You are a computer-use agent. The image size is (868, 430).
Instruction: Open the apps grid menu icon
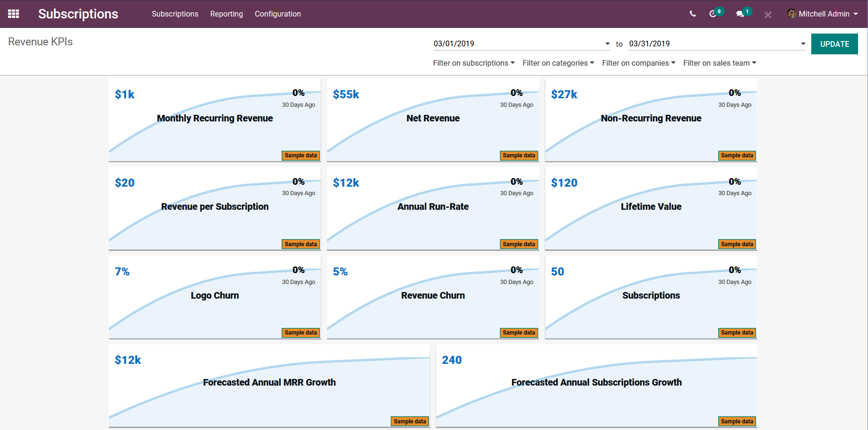click(x=14, y=14)
